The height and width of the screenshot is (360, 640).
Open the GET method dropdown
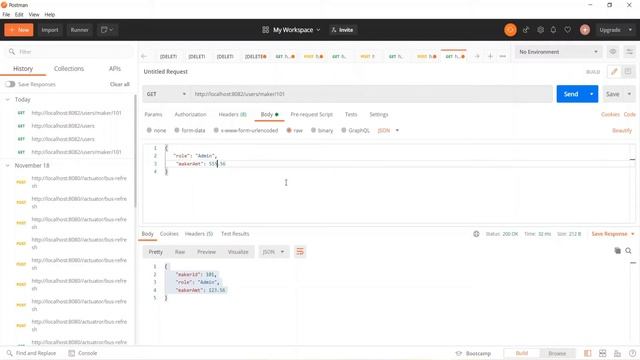166,94
